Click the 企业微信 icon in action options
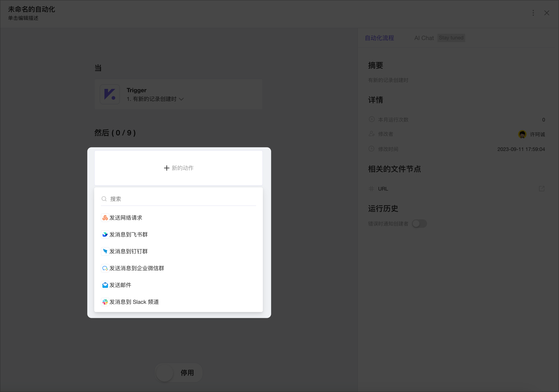This screenshot has width=559, height=392. click(x=105, y=268)
